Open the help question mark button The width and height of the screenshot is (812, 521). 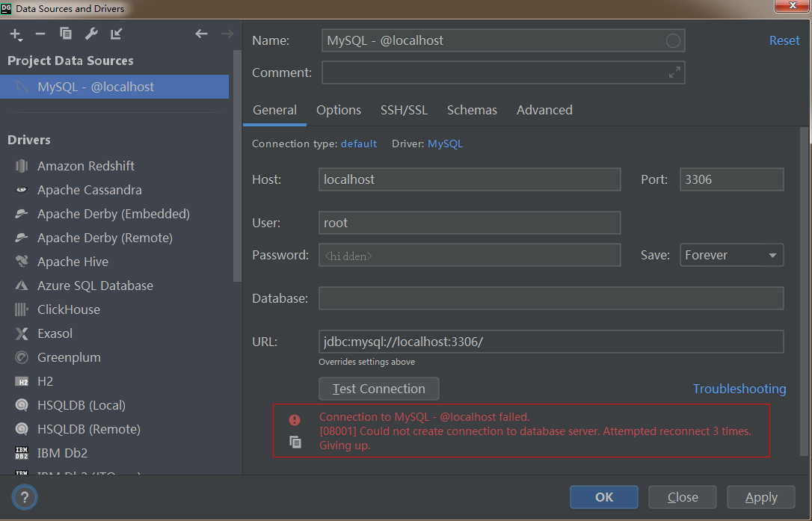pos(25,497)
